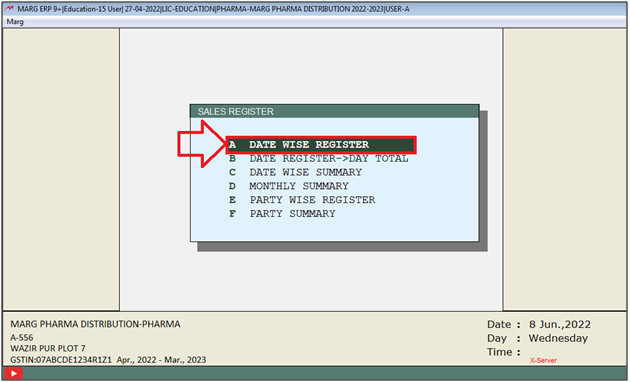Click the date value 8 Jun.,2022
This screenshot has width=630, height=382.
point(560,324)
